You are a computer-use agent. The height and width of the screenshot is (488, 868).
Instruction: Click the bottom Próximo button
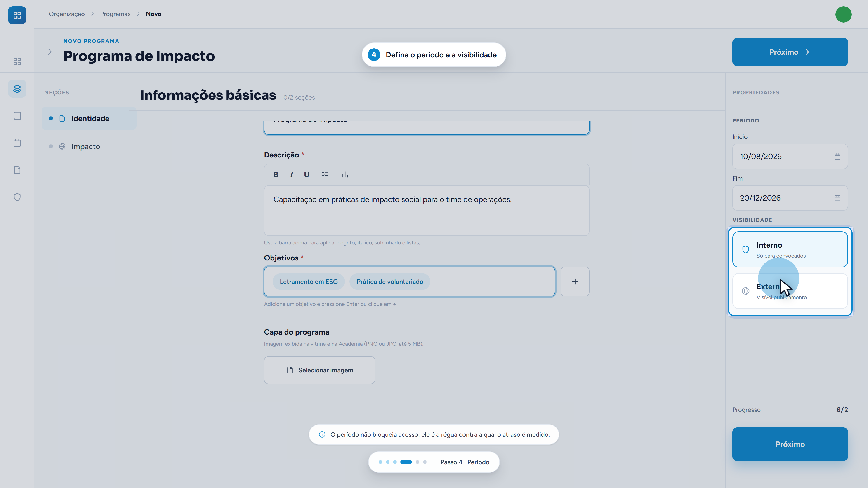click(790, 444)
